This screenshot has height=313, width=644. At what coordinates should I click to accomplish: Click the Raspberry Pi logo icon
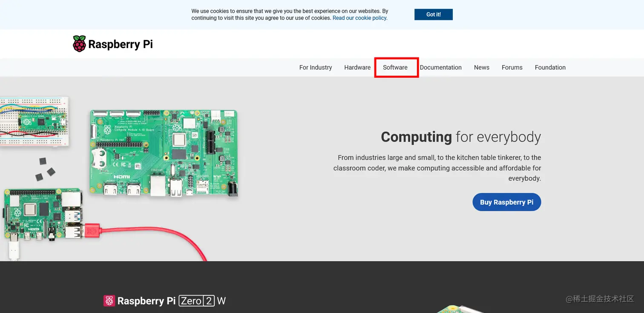point(79,44)
